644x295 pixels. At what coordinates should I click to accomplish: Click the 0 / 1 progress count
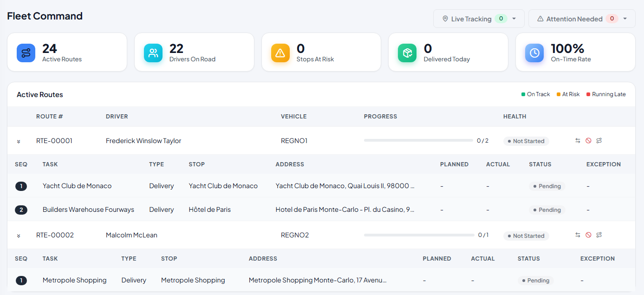(x=483, y=235)
